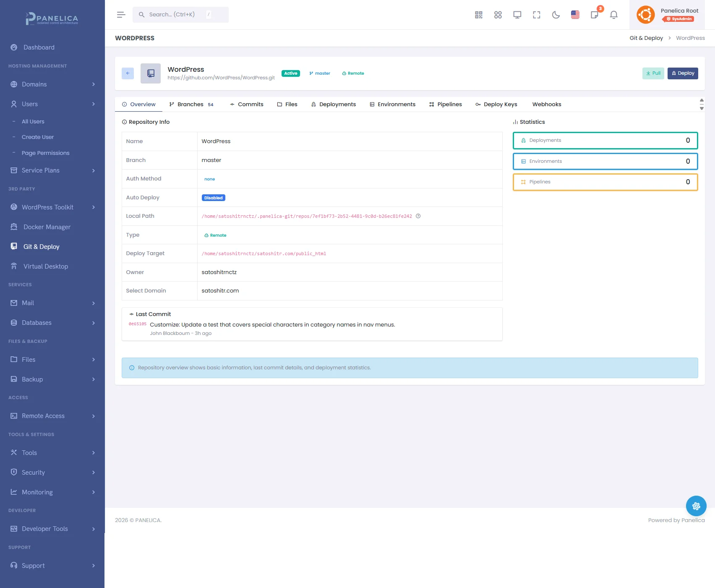Click the QR code icon in header
The image size is (715, 588).
(478, 15)
